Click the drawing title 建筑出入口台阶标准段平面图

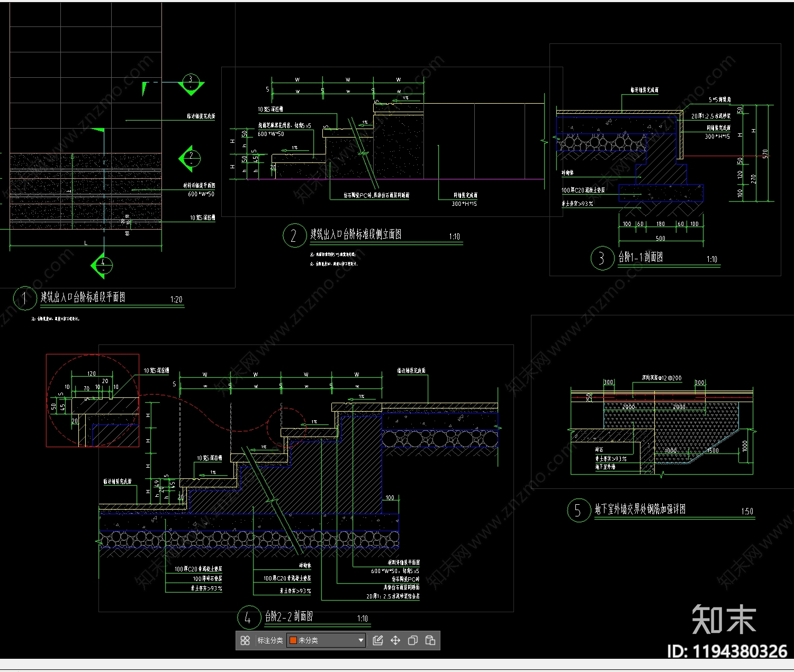pos(83,297)
